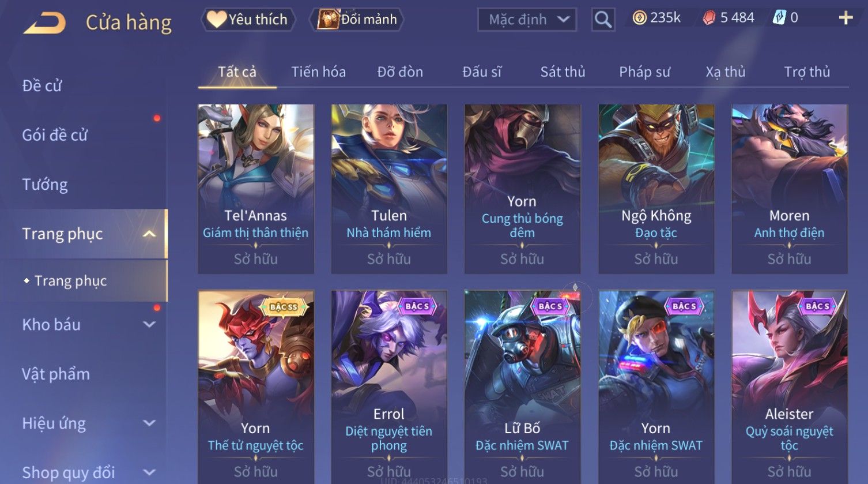Open Tướng in the sidebar
868x484 pixels.
pos(45,185)
